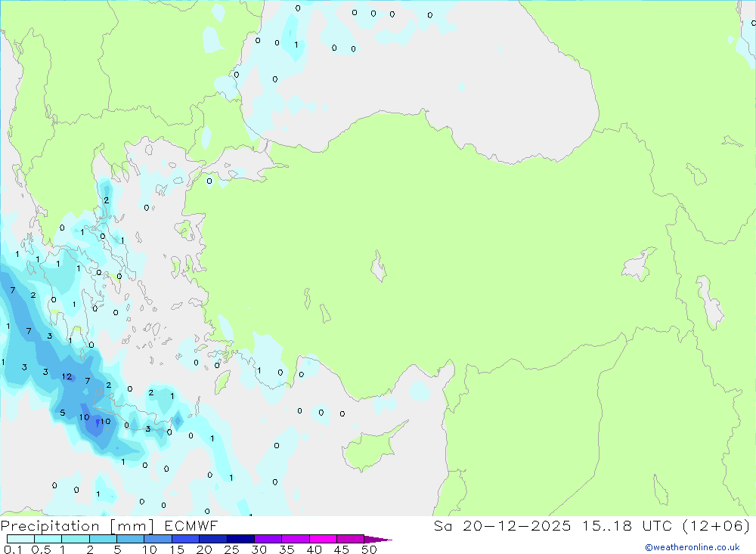This screenshot has width=756, height=554.
Task: Click the '15..18 UTC' time range text
Action: [x=627, y=526]
